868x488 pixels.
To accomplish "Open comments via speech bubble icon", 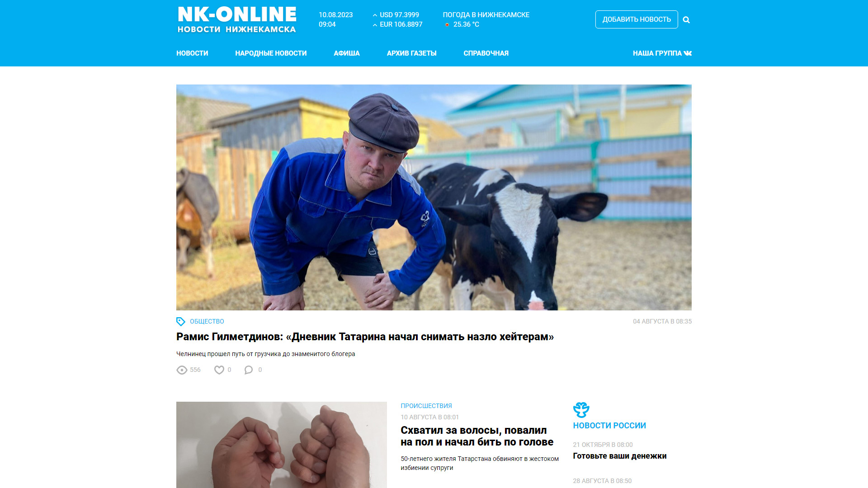I will 249,370.
